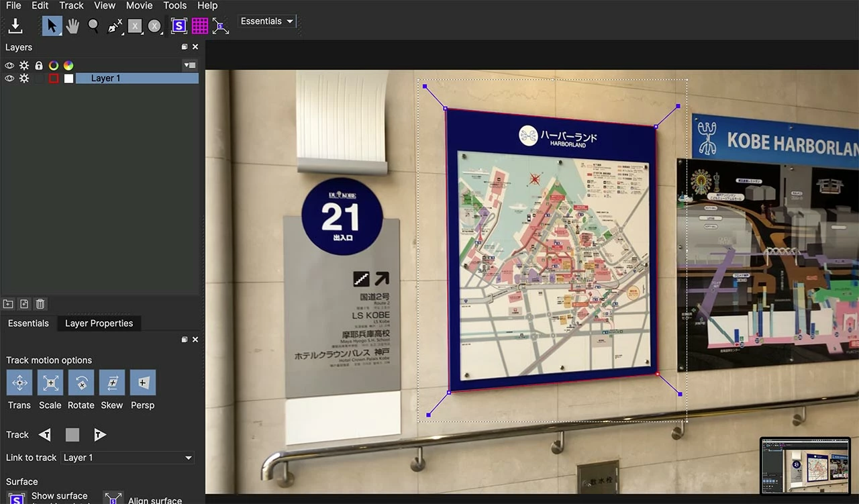Open the Tools menu
This screenshot has width=859, height=504.
[175, 5]
